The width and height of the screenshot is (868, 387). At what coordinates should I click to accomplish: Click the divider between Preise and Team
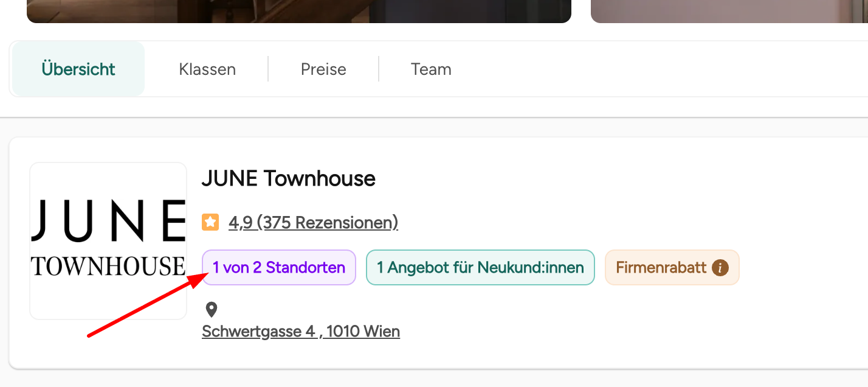pos(379,69)
